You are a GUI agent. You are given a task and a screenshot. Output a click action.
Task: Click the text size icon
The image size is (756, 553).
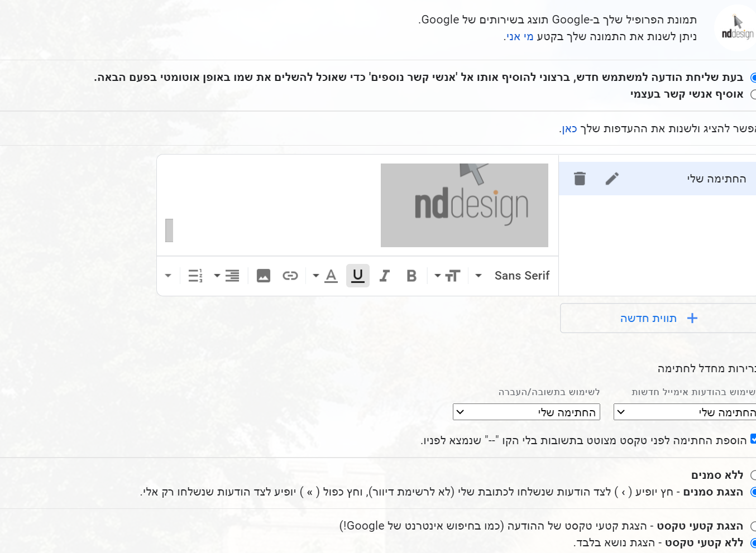453,276
